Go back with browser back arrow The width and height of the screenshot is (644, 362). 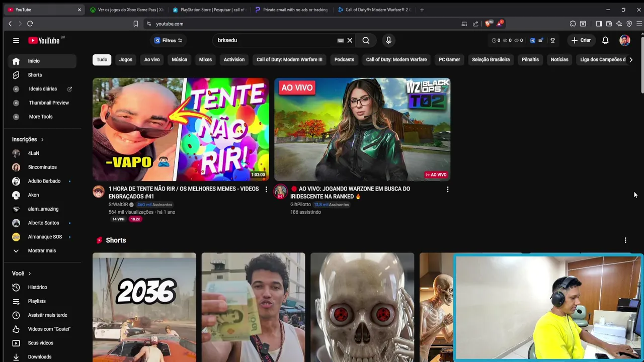pyautogui.click(x=10, y=24)
